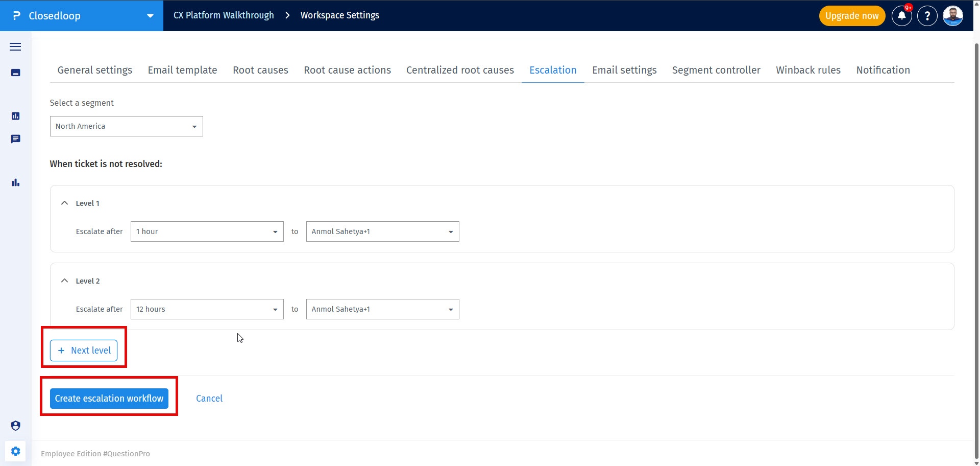Click the Cancel link

[209, 399]
